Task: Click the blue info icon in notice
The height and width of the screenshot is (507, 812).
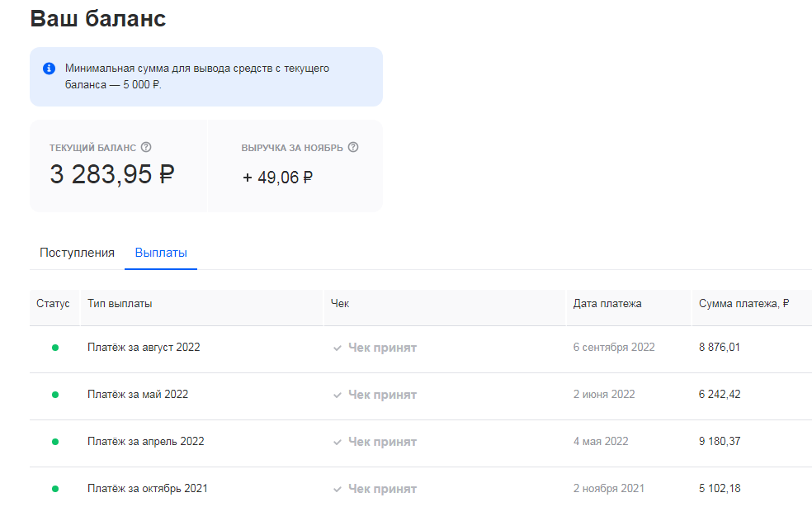Action: [x=50, y=69]
